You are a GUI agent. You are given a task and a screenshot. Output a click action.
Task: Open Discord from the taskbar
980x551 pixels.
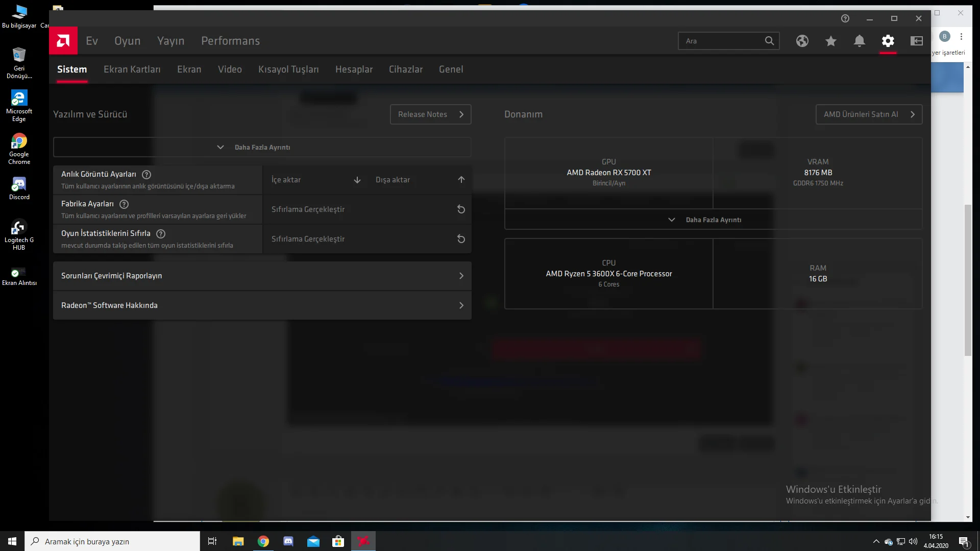click(x=288, y=541)
